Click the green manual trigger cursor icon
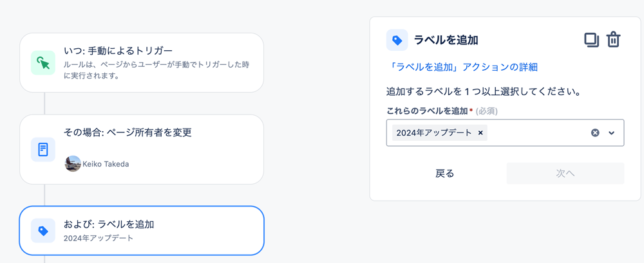 (43, 63)
